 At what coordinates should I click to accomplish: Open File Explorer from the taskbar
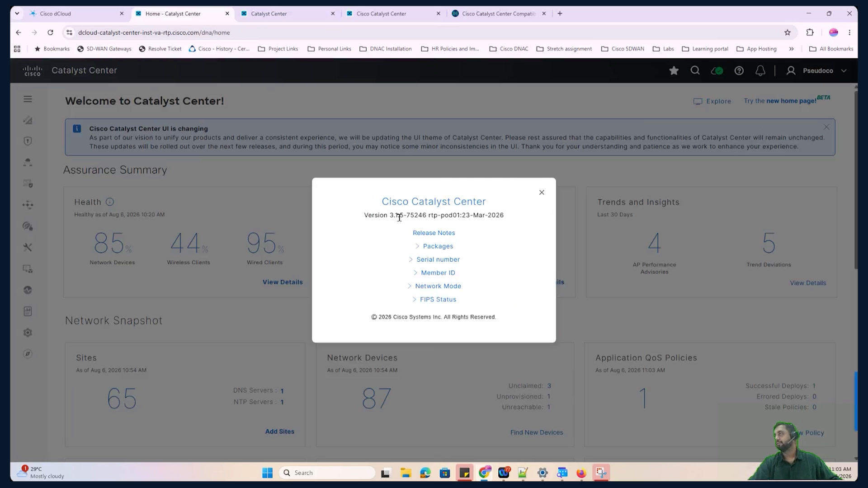[x=406, y=473]
